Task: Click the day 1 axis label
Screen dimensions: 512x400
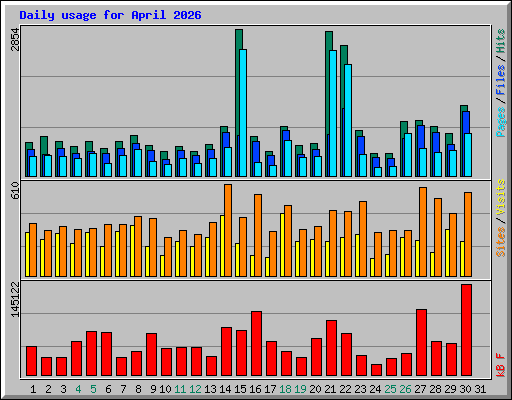Action: point(33,389)
